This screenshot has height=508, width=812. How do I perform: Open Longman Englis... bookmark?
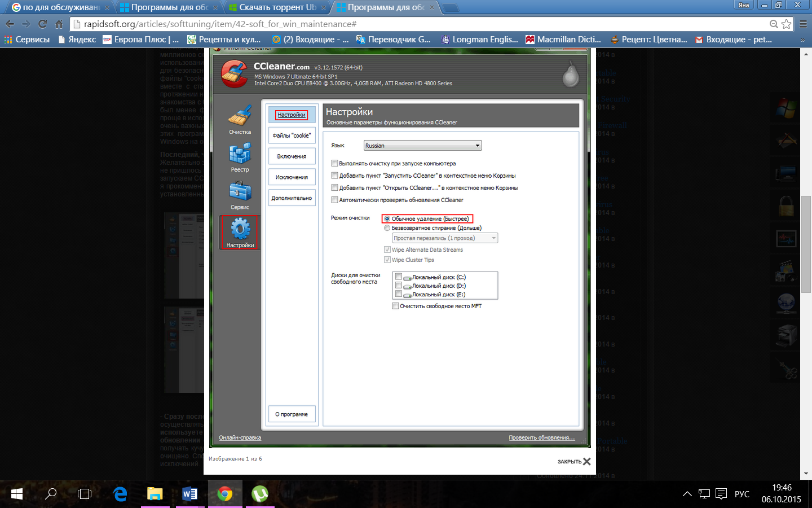click(480, 40)
